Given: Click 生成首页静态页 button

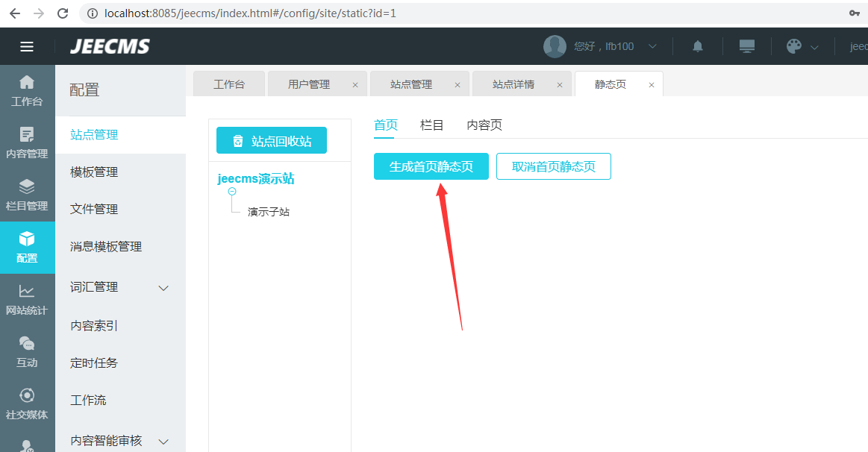Looking at the screenshot, I should 431,166.
